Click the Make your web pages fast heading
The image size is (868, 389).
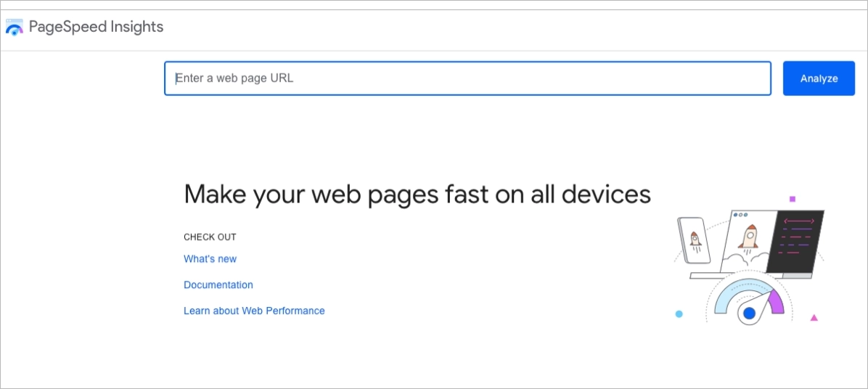(417, 194)
